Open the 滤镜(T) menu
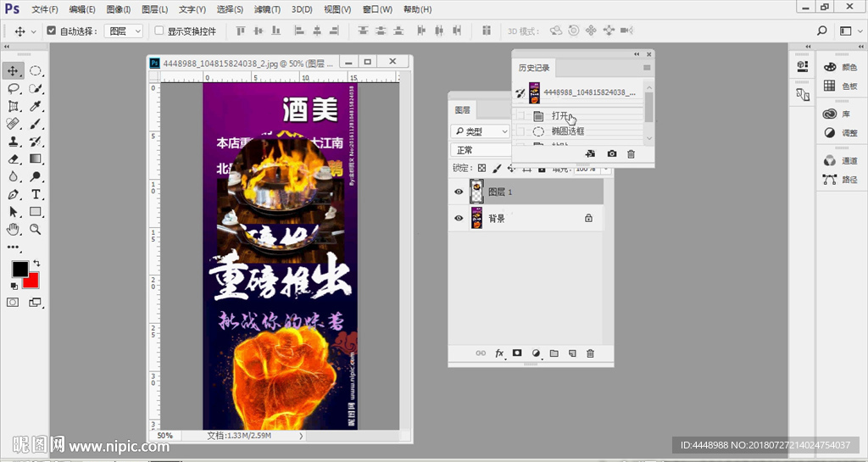 (267, 9)
